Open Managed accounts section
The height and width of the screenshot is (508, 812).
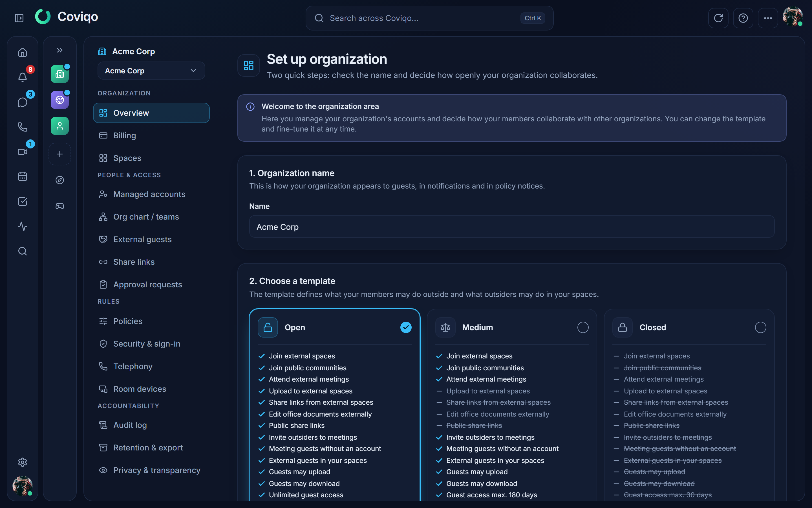pyautogui.click(x=151, y=194)
